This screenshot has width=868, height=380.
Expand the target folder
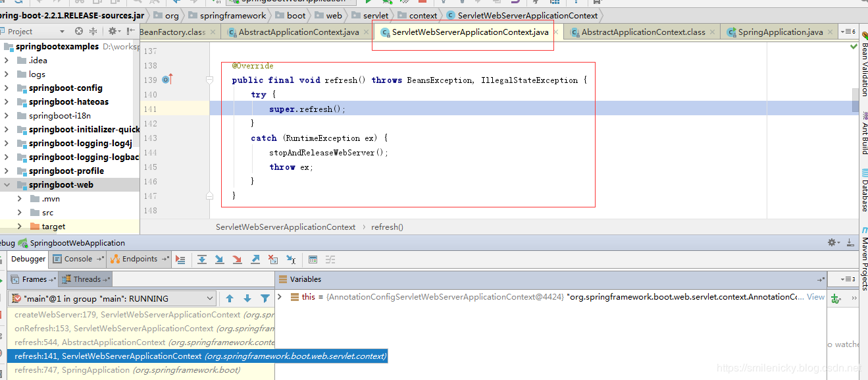tap(20, 226)
